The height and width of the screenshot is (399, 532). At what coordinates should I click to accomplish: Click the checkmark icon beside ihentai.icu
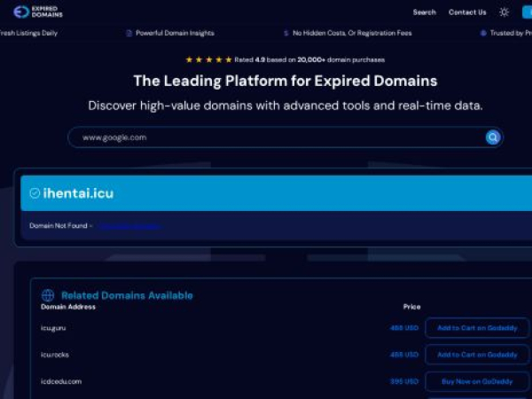click(35, 193)
